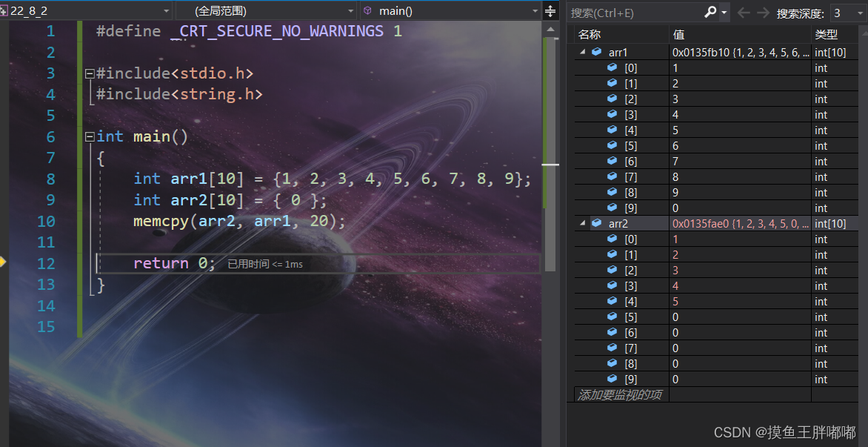Click the yellow current statement arrow
868x447 pixels.
[x=3, y=262]
